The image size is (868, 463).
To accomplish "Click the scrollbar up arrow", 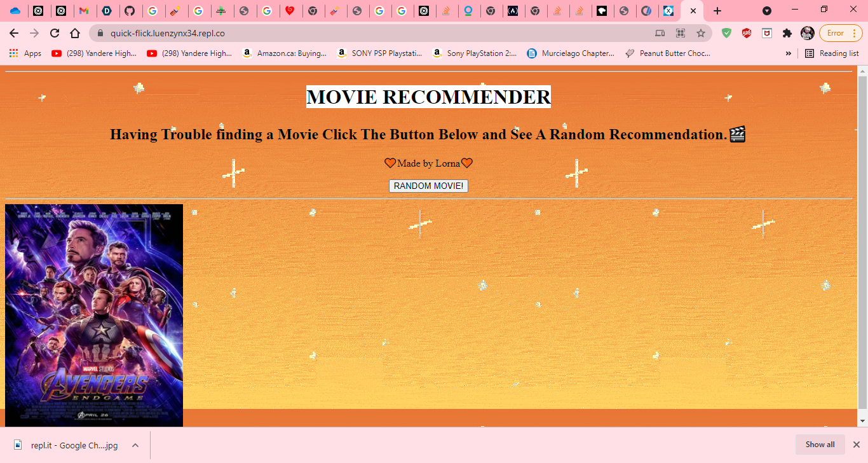I will point(862,70).
